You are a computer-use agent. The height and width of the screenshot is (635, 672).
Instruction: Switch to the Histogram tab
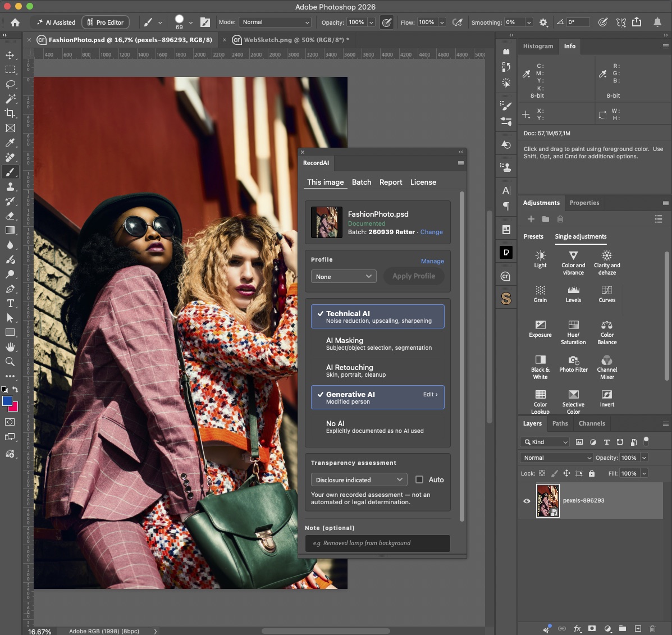538,46
